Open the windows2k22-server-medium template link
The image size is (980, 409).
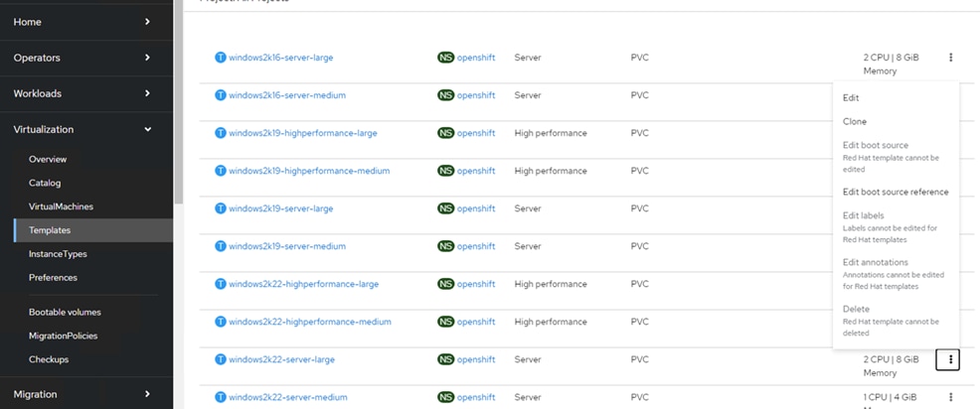pos(287,397)
